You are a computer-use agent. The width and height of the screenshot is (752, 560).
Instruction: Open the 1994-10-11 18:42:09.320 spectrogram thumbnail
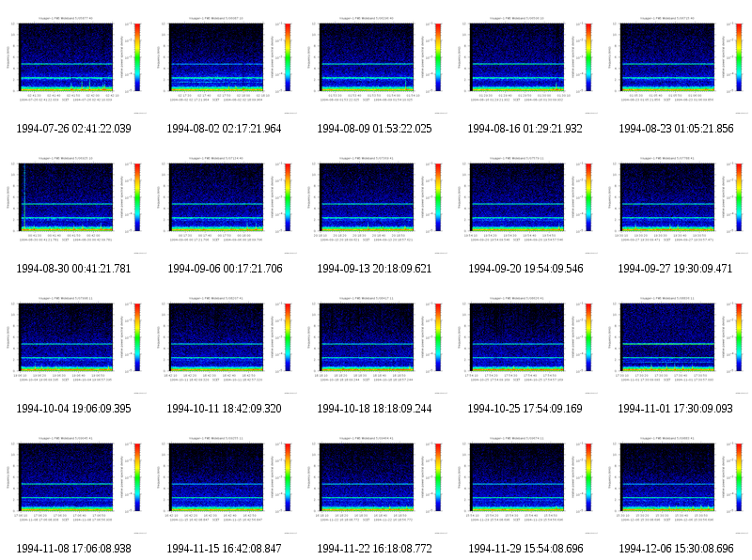tap(225, 345)
